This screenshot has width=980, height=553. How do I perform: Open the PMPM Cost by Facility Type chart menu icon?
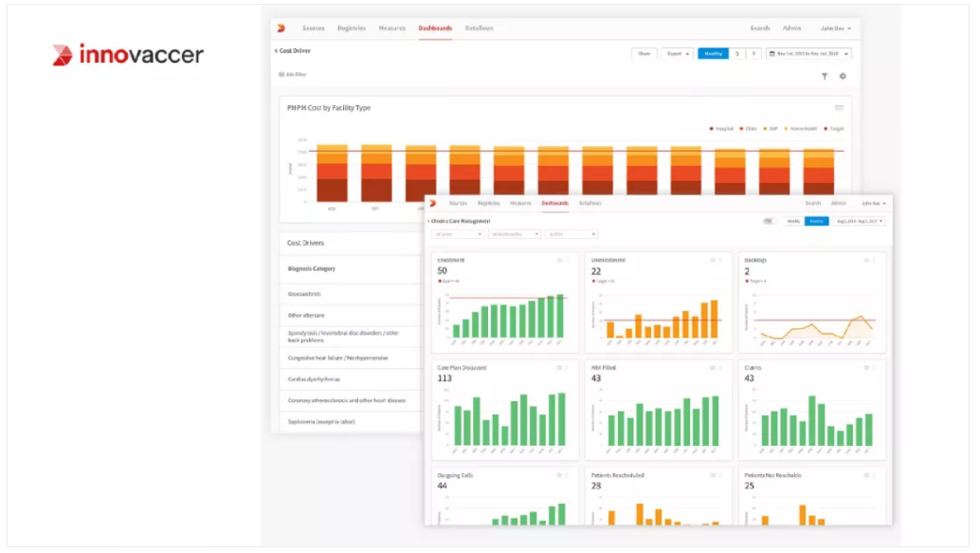pyautogui.click(x=839, y=107)
